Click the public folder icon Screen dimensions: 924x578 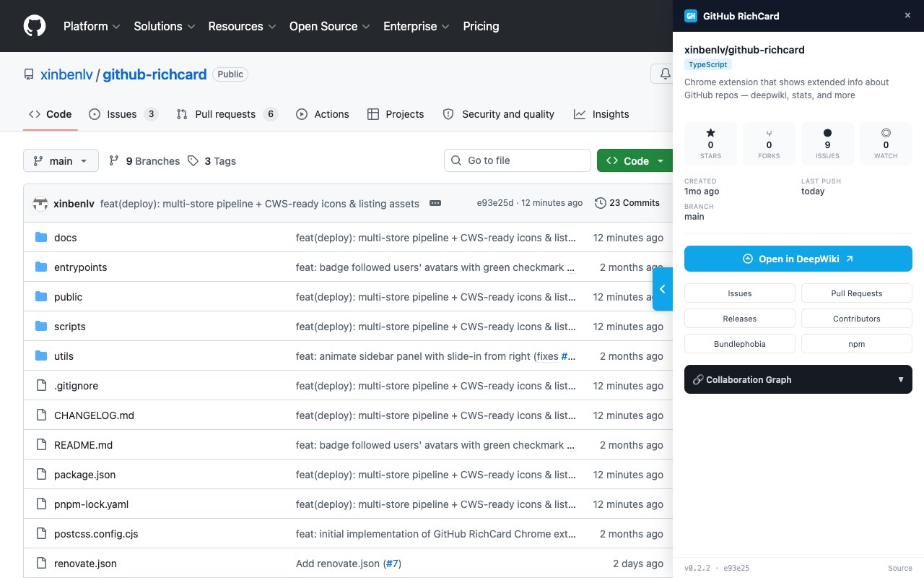pos(41,297)
